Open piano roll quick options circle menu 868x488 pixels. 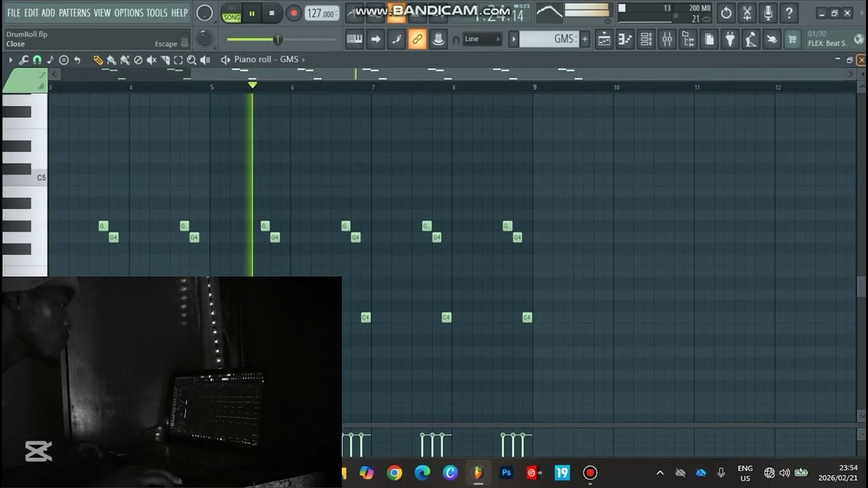(64, 60)
